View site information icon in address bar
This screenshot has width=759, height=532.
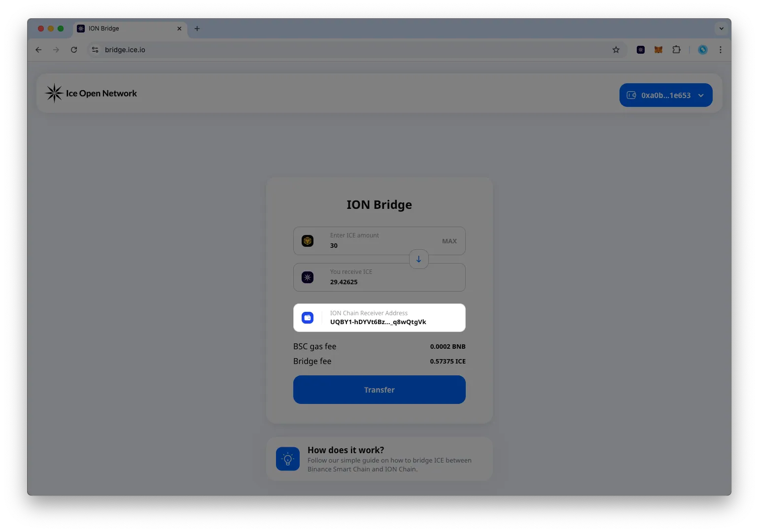tap(95, 50)
